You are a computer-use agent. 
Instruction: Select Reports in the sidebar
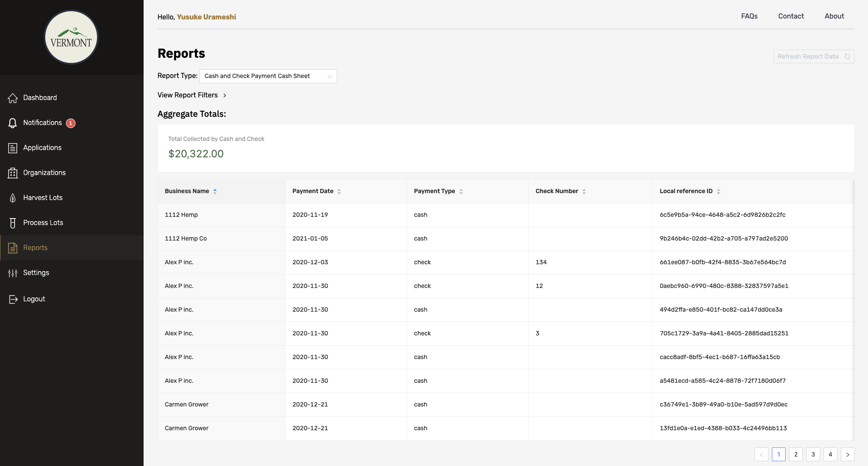coord(72,248)
